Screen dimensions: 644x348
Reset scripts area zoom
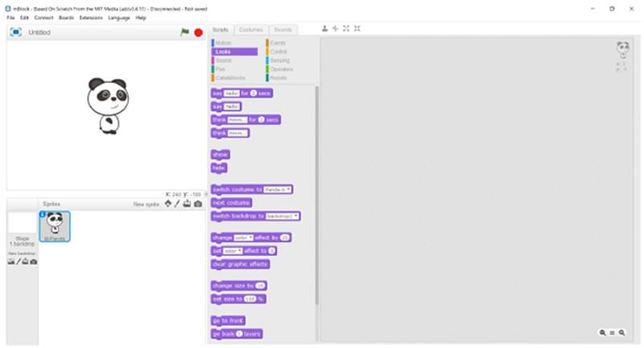click(x=613, y=333)
